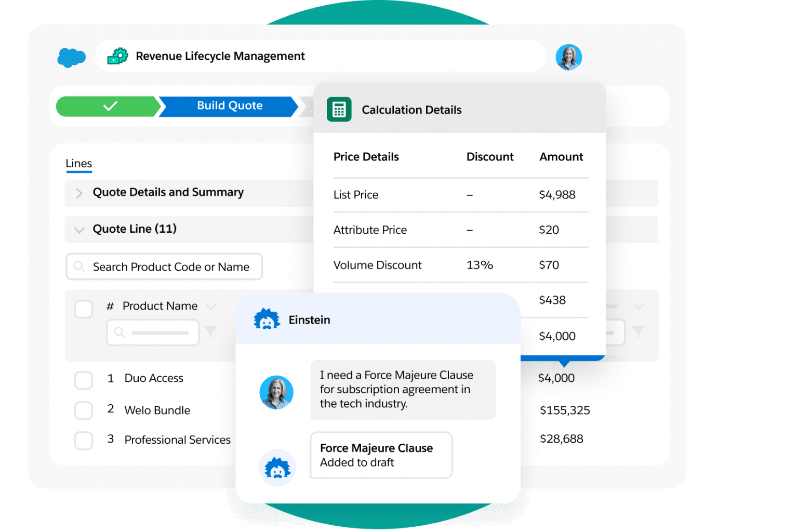Viewport: 798px width, 532px height.
Task: Expand Quote Details and Summary section
Action: click(x=79, y=193)
